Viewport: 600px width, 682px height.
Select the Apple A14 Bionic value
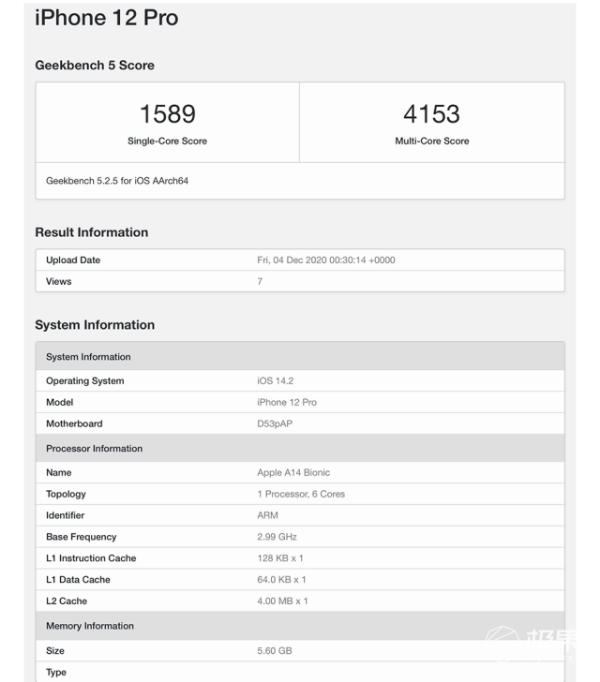tap(293, 472)
